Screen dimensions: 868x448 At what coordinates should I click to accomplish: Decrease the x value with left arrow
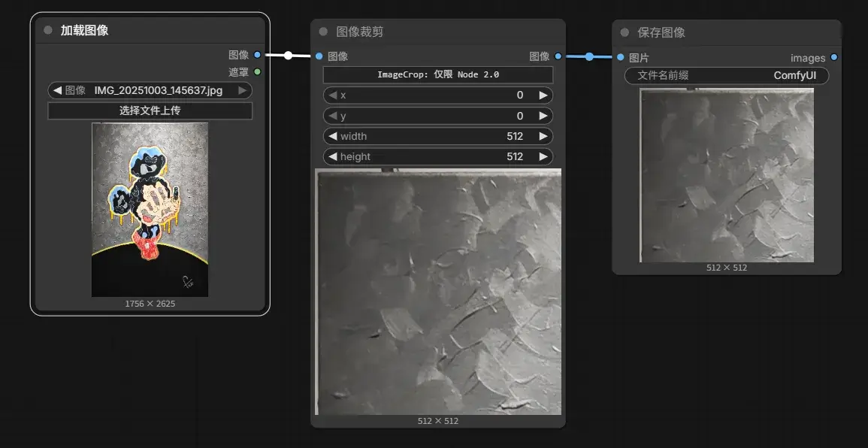333,95
